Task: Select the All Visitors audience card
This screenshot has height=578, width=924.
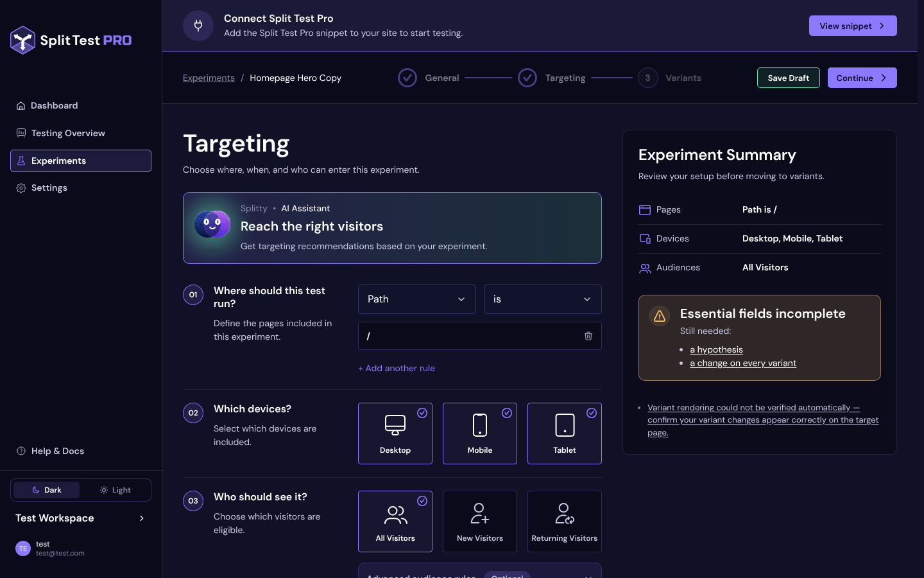Action: click(x=395, y=521)
